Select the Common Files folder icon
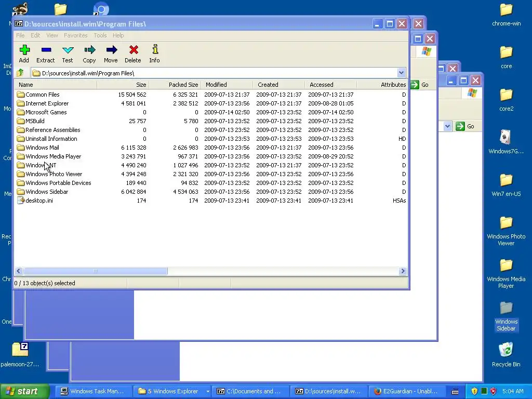 pyautogui.click(x=21, y=95)
